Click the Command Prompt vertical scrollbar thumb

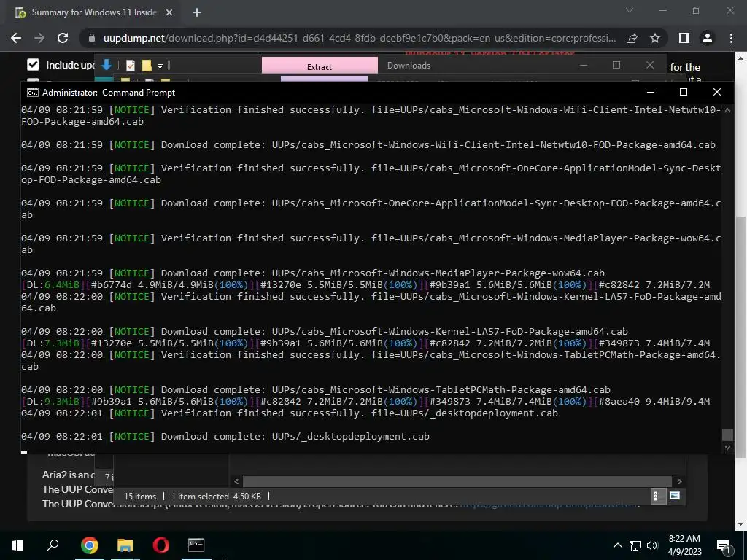727,435
